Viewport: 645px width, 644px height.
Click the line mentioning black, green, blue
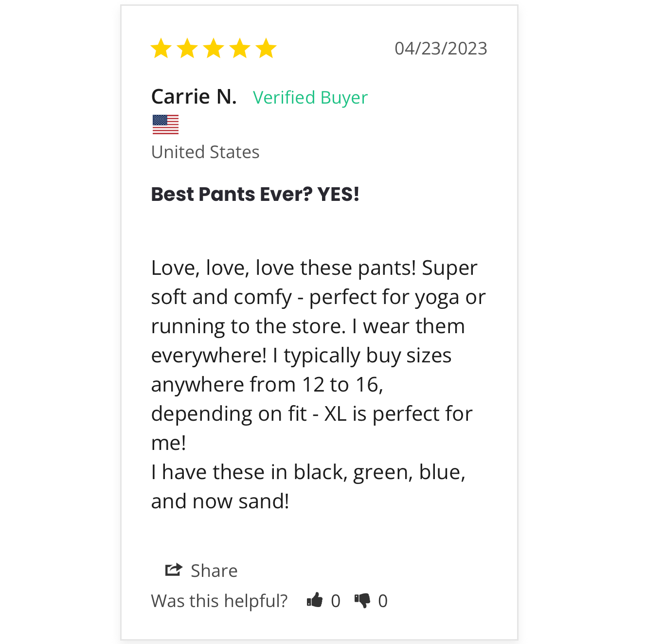pos(308,472)
